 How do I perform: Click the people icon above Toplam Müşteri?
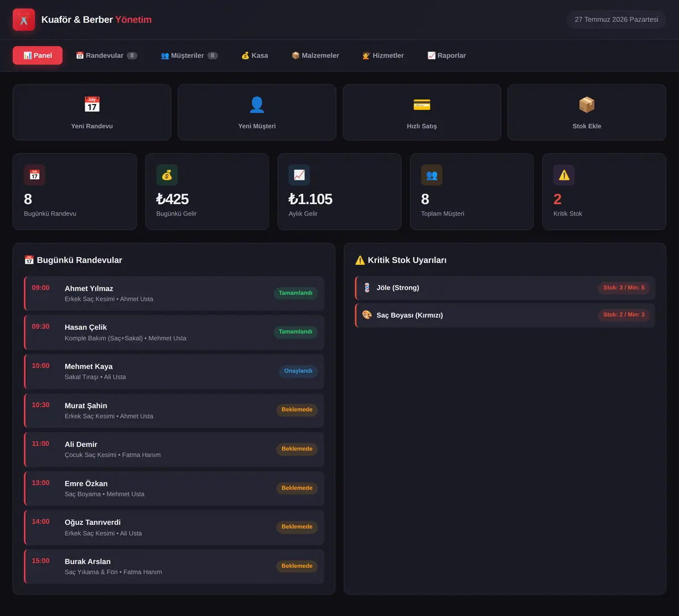pos(432,175)
